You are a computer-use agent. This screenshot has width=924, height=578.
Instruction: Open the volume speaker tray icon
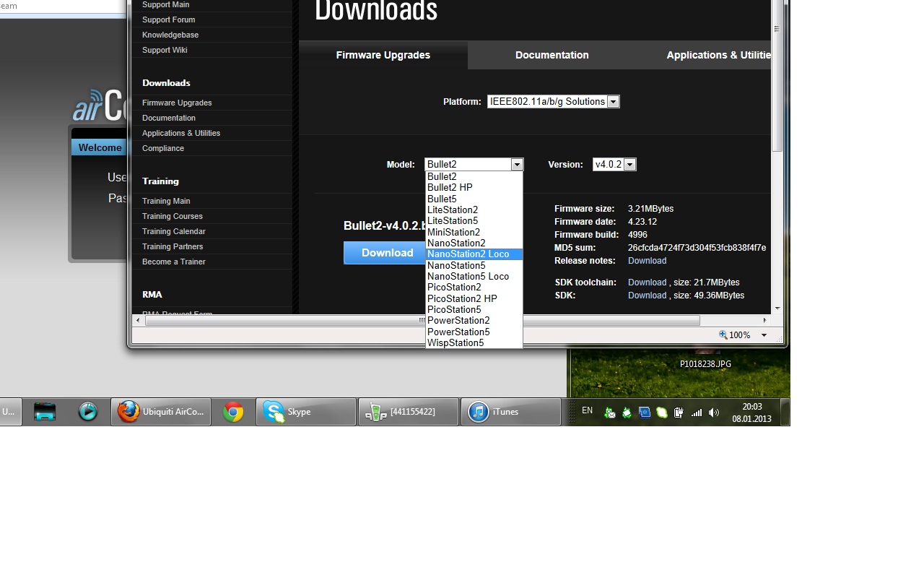714,413
